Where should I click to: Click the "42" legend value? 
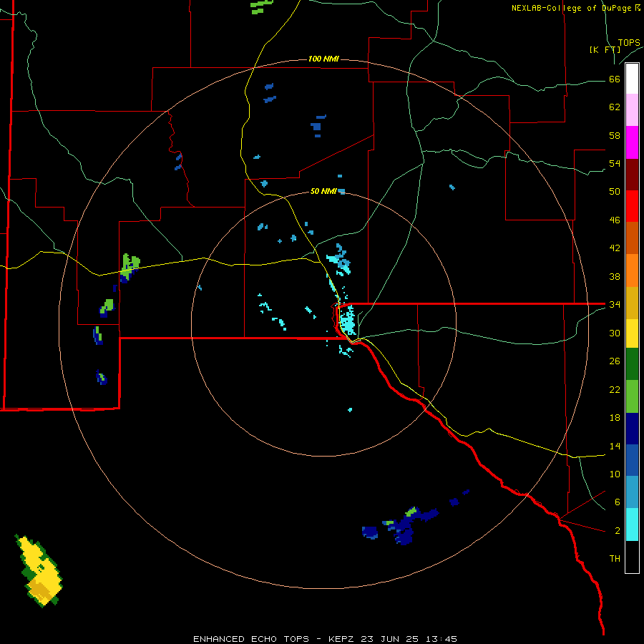(x=615, y=248)
